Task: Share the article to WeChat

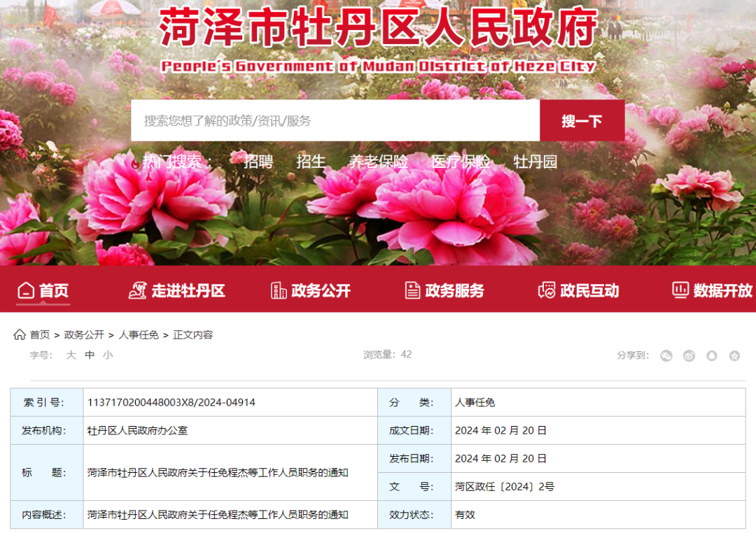Action: point(666,355)
